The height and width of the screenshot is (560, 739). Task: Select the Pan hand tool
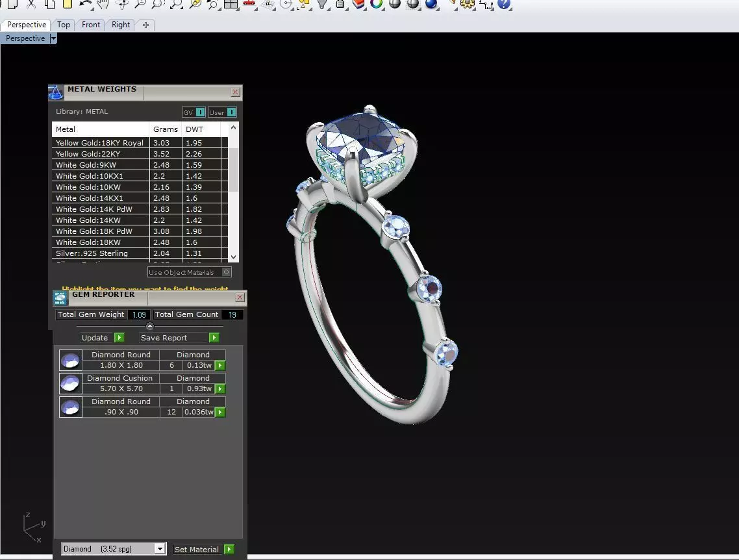[103, 5]
